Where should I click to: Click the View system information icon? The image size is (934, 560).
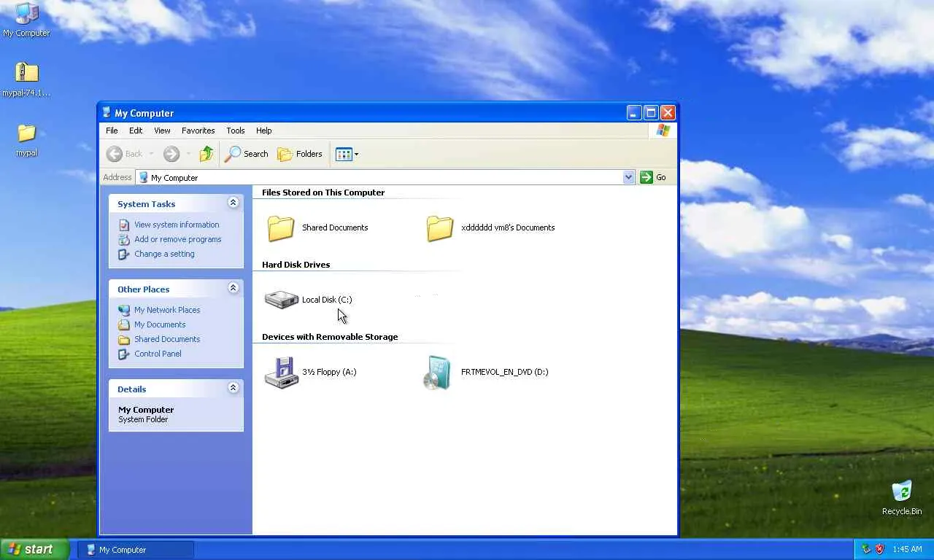pos(124,225)
